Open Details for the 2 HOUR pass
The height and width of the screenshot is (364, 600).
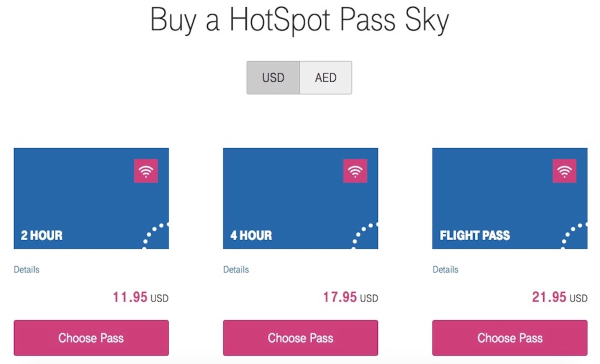pos(26,269)
